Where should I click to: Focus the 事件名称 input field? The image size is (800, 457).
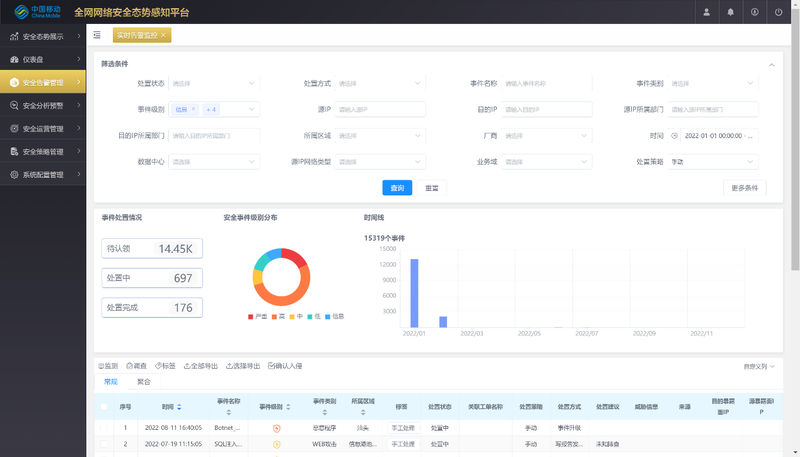tap(546, 83)
